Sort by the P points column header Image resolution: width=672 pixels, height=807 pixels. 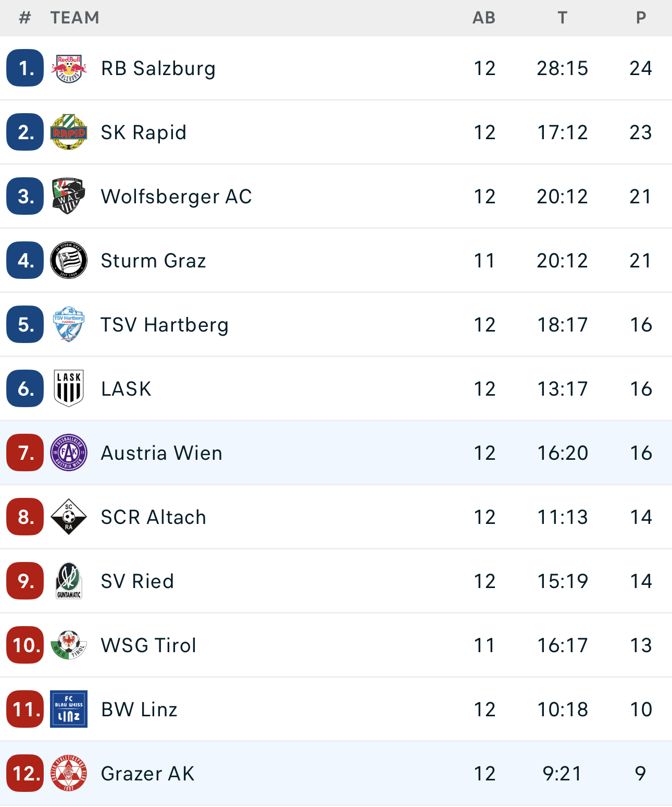pos(641,18)
